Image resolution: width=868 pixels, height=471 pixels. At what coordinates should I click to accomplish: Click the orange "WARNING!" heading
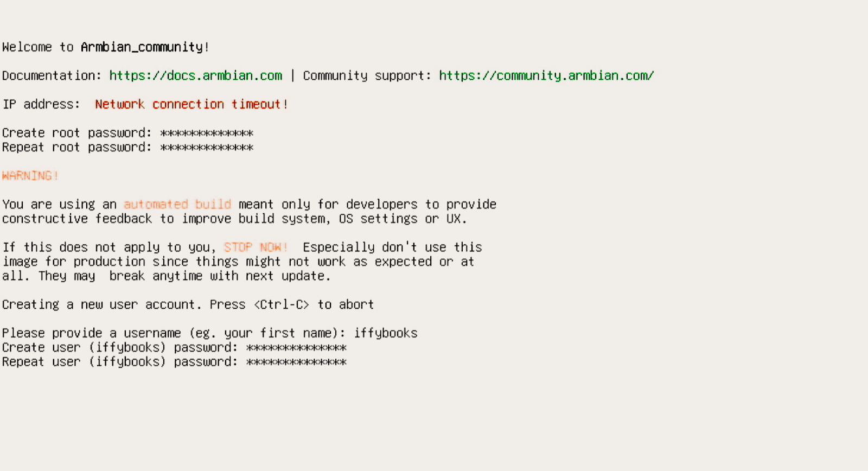coord(30,176)
